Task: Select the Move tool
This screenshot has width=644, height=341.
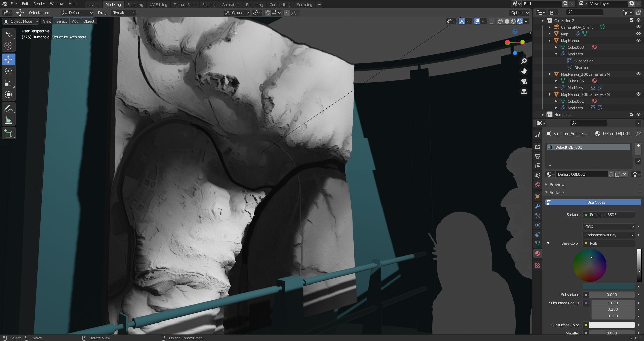Action: (x=8, y=59)
